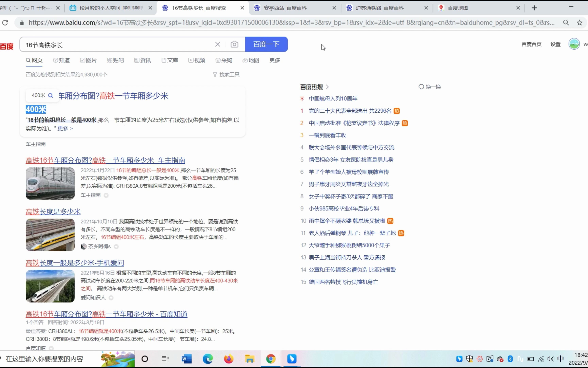Select the 视频 search category
This screenshot has height=368, width=588.
pos(197,60)
